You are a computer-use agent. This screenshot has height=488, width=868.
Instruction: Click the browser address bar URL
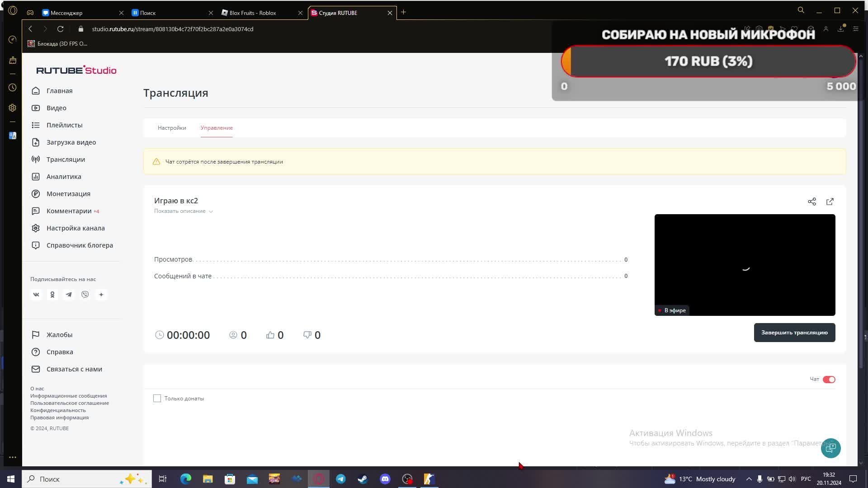pyautogui.click(x=172, y=29)
